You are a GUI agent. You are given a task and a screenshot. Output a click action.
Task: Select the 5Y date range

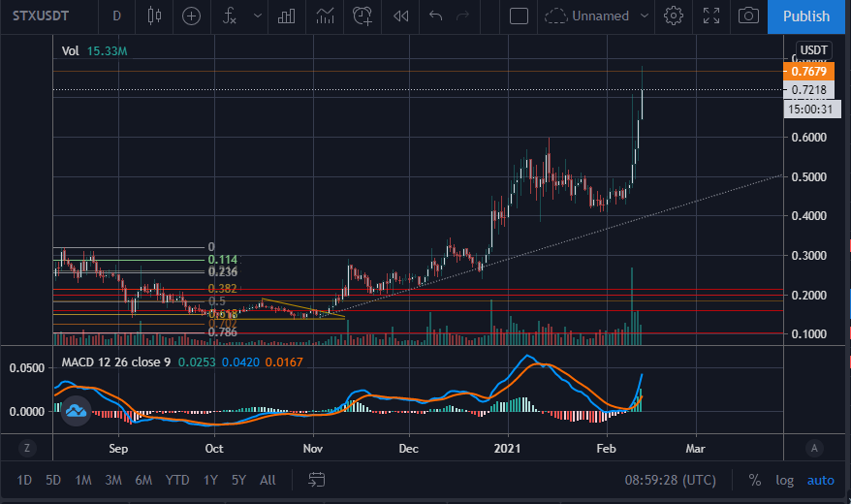click(x=238, y=480)
